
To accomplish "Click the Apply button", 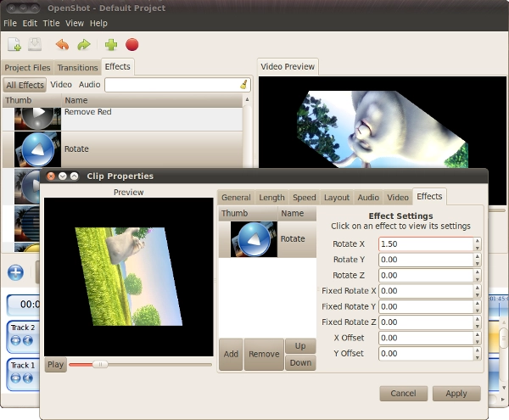I will [456, 394].
